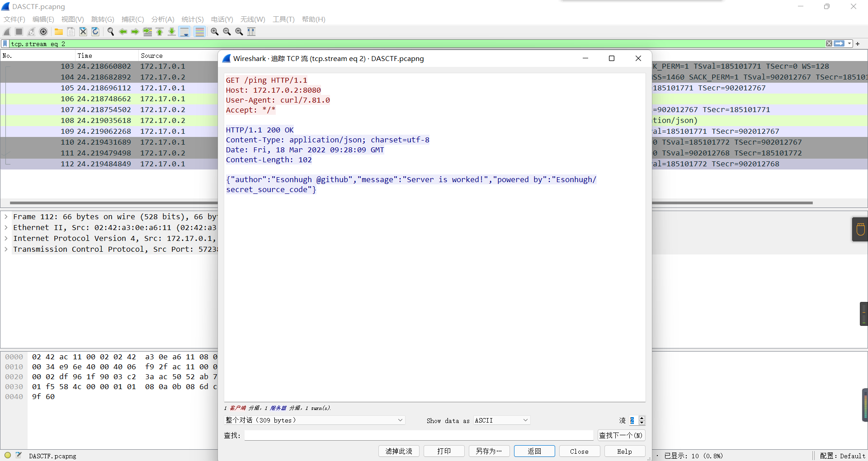
Task: Click the Help button in the stream dialog
Action: [x=625, y=451]
